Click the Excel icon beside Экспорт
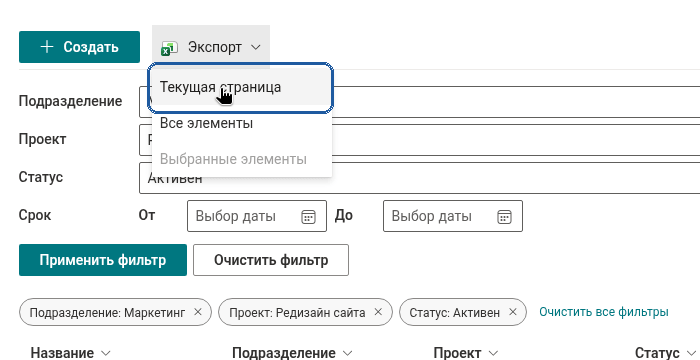Viewport: 700px width, 360px height. pos(170,48)
